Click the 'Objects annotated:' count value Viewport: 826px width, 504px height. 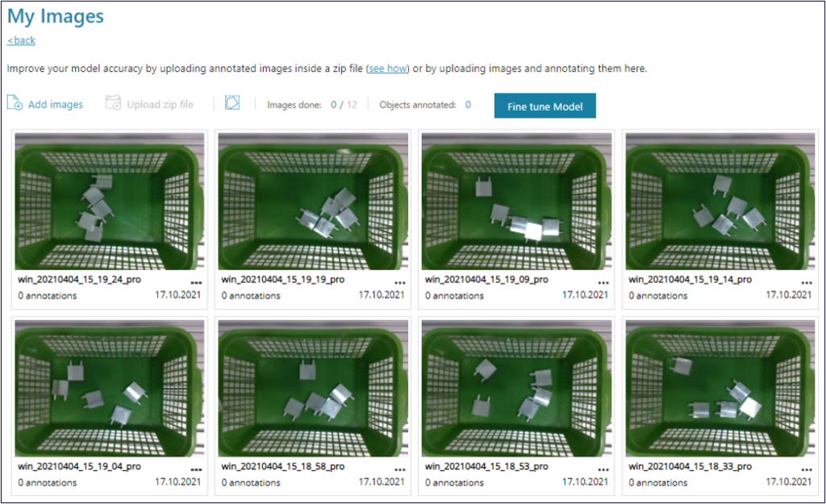click(x=468, y=105)
